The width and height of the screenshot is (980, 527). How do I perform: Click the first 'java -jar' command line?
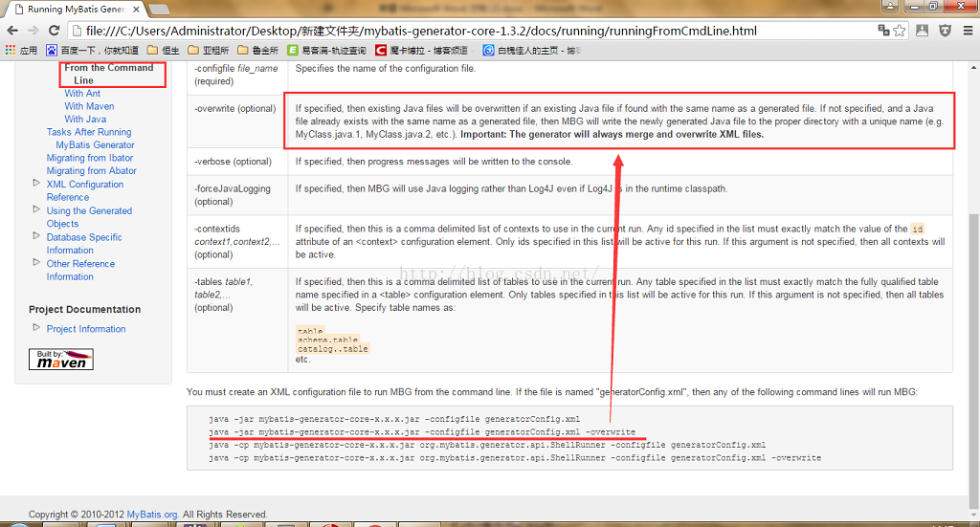point(394,419)
